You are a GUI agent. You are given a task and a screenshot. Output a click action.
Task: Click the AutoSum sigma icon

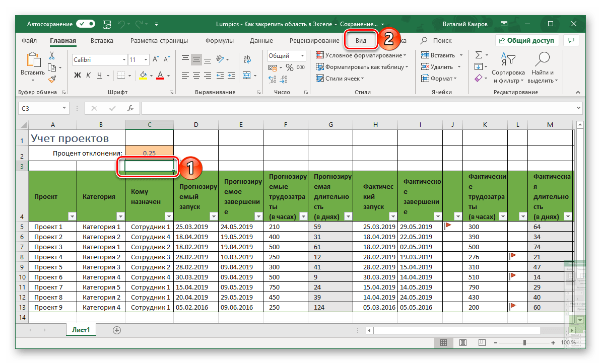tap(479, 55)
